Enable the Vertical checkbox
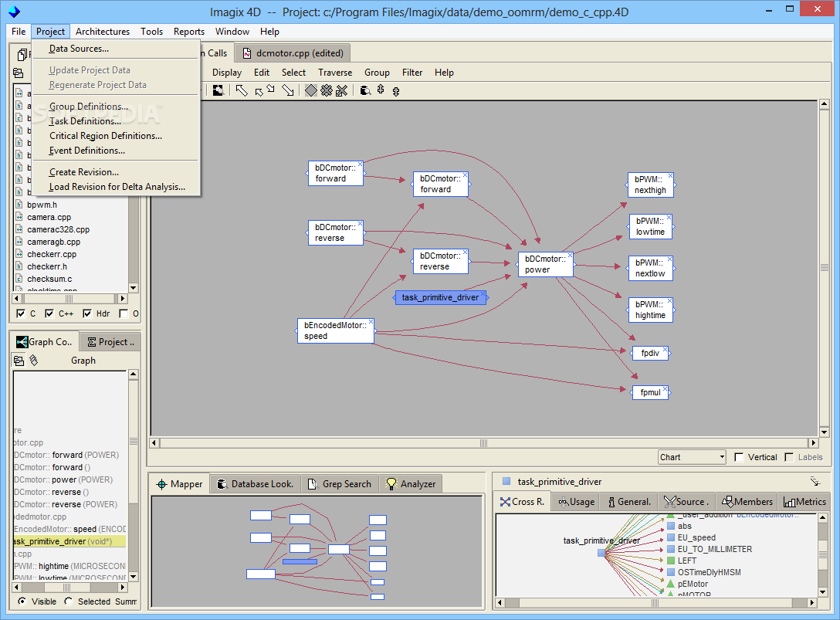 [739, 457]
